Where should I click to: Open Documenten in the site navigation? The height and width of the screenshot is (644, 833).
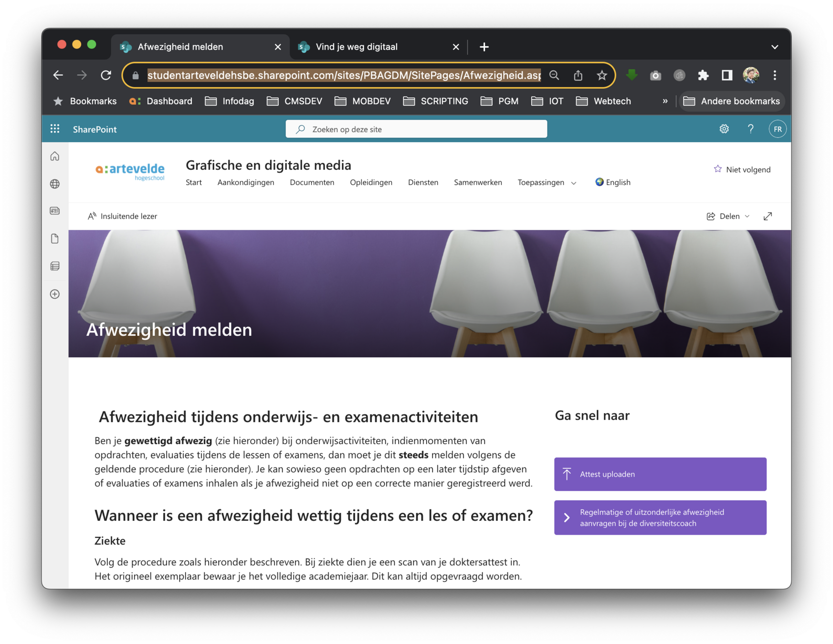(312, 182)
